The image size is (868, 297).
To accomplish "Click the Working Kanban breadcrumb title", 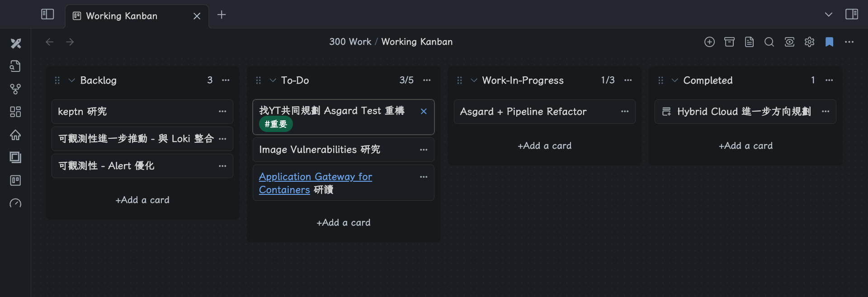I will click(417, 42).
